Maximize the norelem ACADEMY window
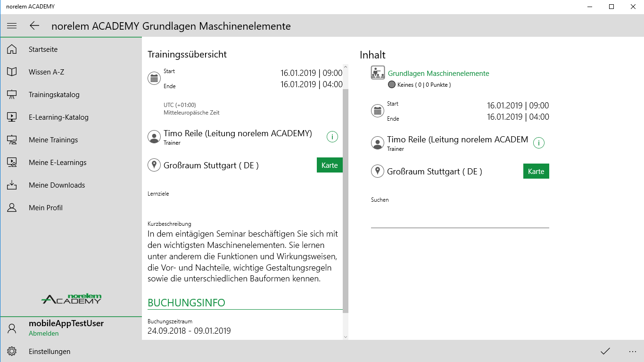This screenshot has width=644, height=362. [611, 7]
